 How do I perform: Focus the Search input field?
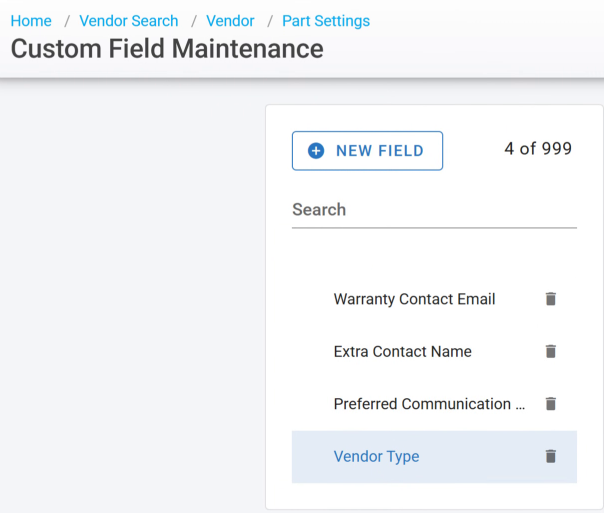[x=434, y=210]
